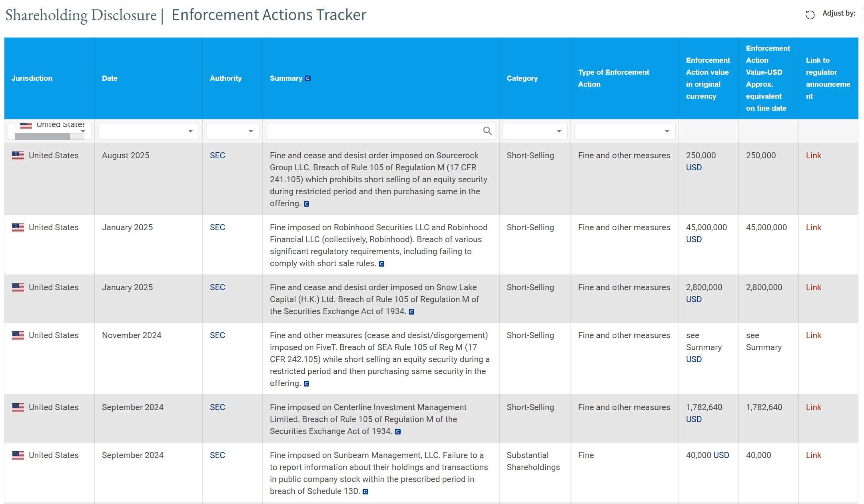Sort by the Jurisdiction column header

coord(32,78)
